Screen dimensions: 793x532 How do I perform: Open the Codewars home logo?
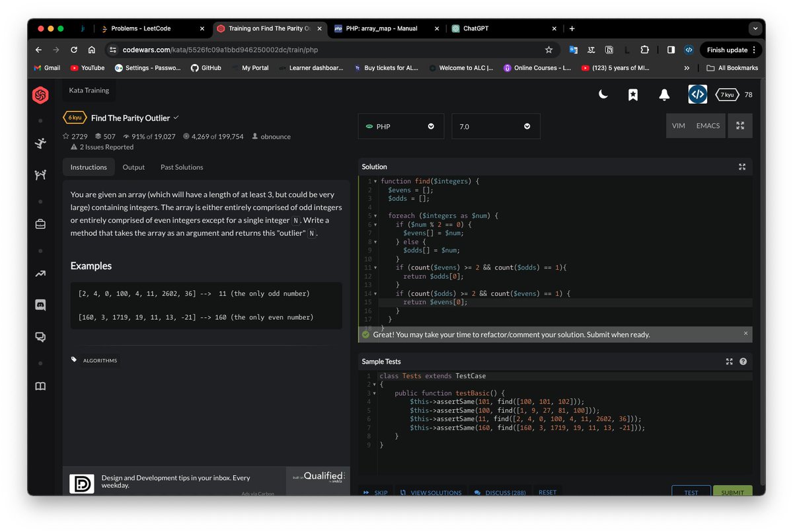pos(40,95)
